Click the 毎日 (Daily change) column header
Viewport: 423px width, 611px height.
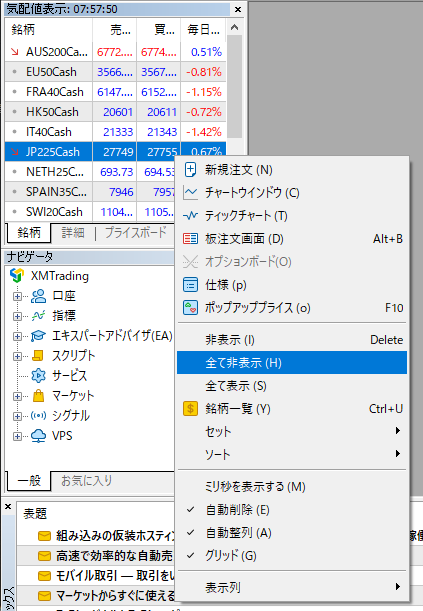pos(203,30)
